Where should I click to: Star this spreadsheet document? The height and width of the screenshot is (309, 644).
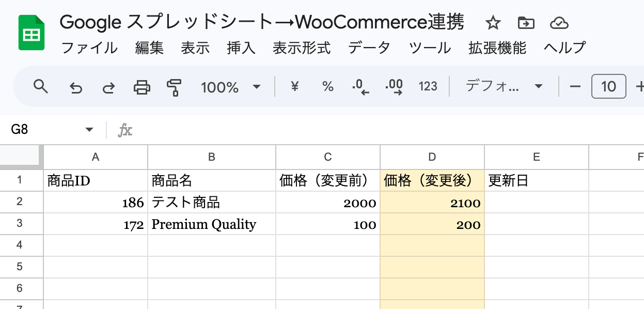[x=493, y=23]
